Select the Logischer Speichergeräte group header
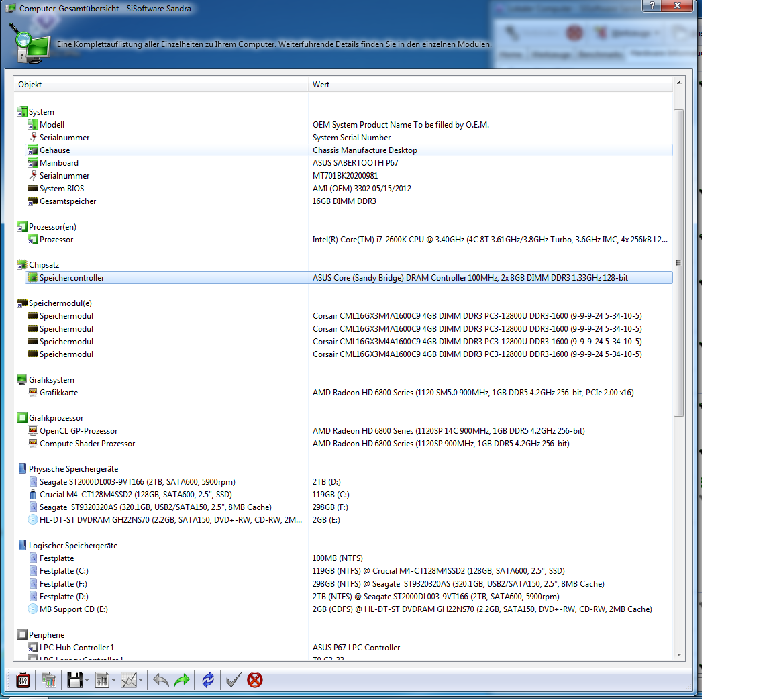The width and height of the screenshot is (773, 700). (68, 545)
